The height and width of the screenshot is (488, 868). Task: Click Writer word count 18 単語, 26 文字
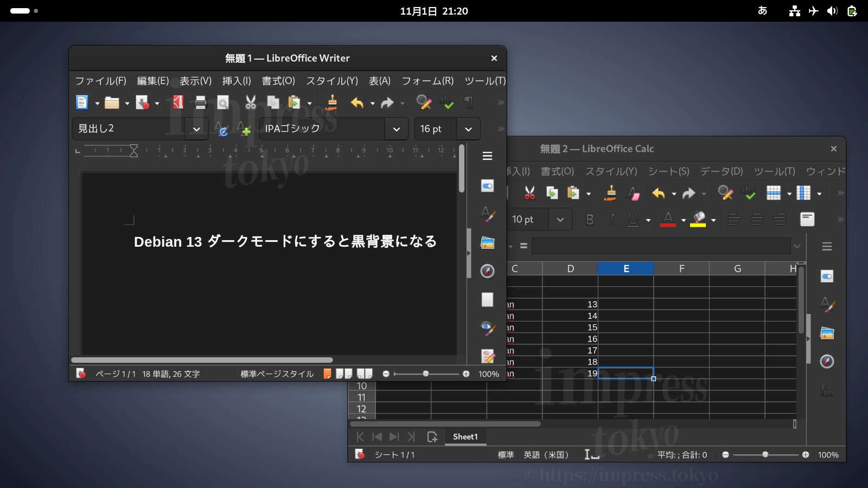pos(171,374)
